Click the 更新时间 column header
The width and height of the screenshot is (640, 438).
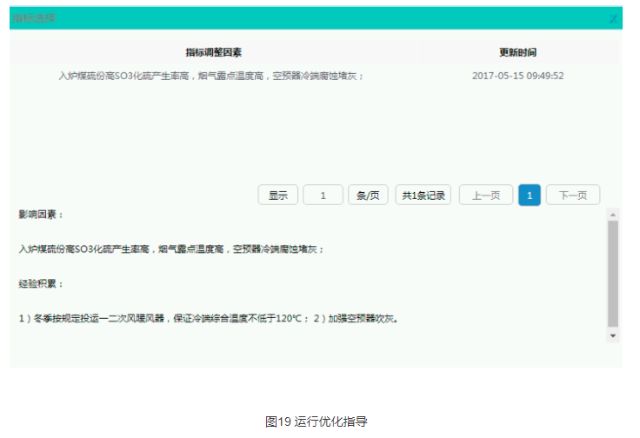click(517, 52)
